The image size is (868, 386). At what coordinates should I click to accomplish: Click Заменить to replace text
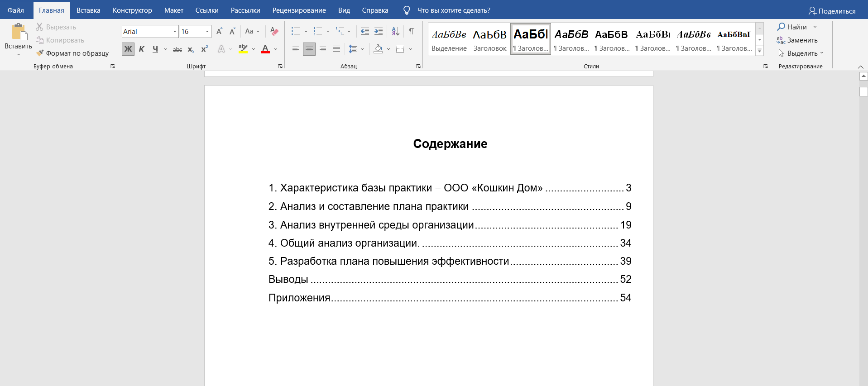(797, 40)
